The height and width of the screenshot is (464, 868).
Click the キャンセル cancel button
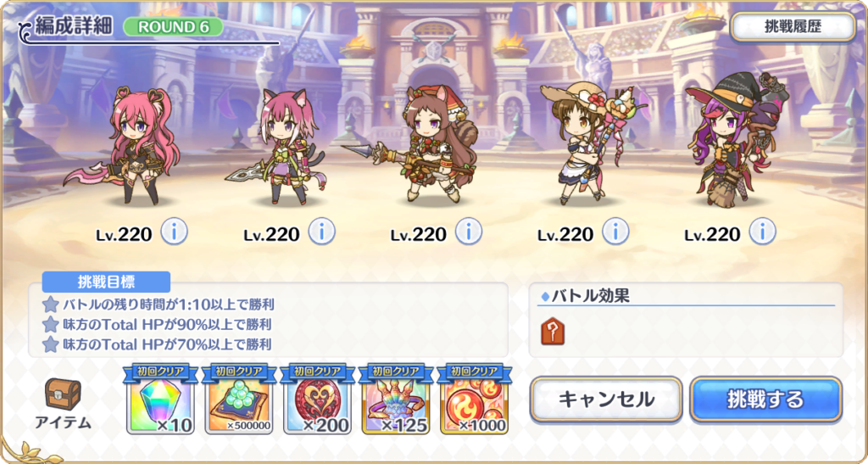point(606,400)
